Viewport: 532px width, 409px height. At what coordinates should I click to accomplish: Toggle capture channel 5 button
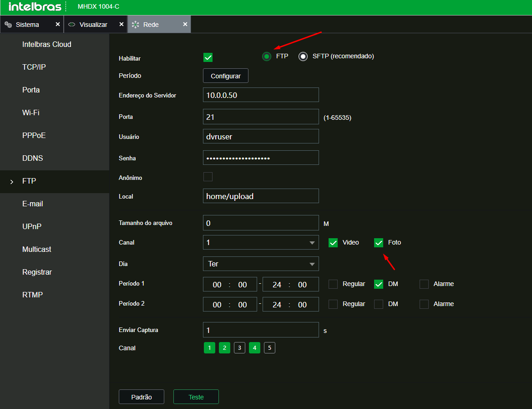pyautogui.click(x=270, y=348)
